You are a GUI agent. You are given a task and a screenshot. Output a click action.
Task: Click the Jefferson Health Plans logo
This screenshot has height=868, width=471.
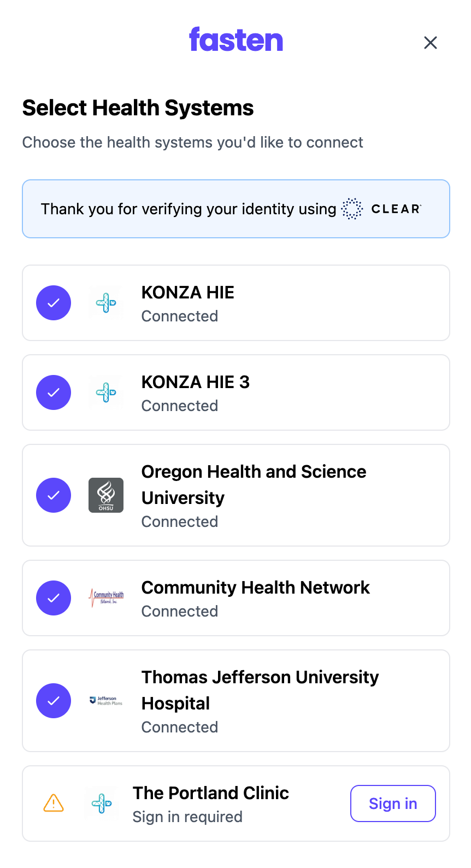[106, 701]
